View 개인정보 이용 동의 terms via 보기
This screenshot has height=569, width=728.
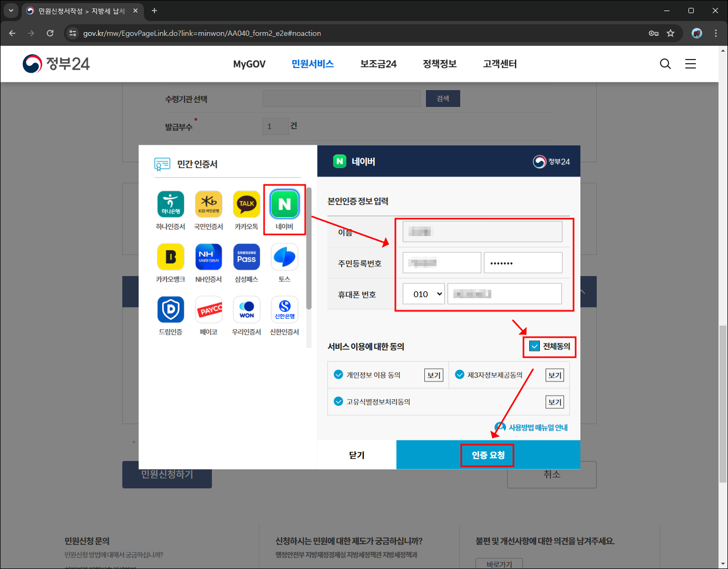click(x=434, y=375)
